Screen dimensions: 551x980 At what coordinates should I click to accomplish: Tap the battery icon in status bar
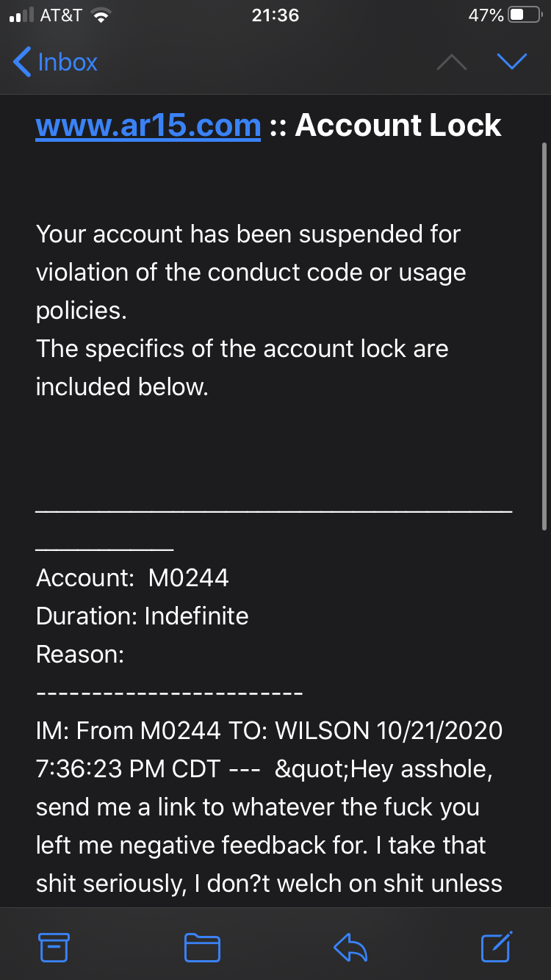click(x=525, y=15)
